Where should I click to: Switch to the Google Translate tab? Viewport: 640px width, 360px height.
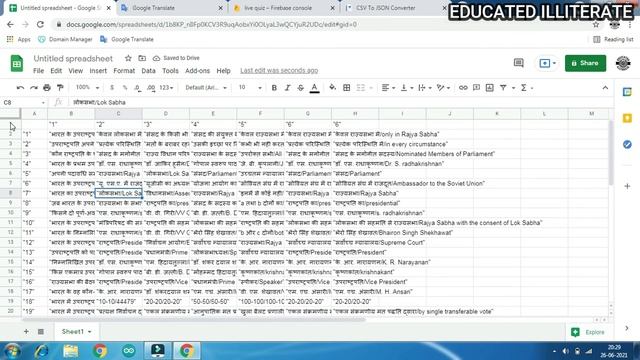172,8
